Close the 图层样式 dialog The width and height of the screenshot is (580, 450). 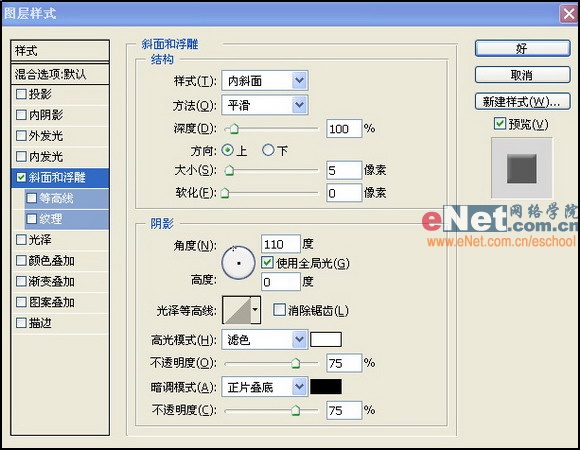click(569, 14)
